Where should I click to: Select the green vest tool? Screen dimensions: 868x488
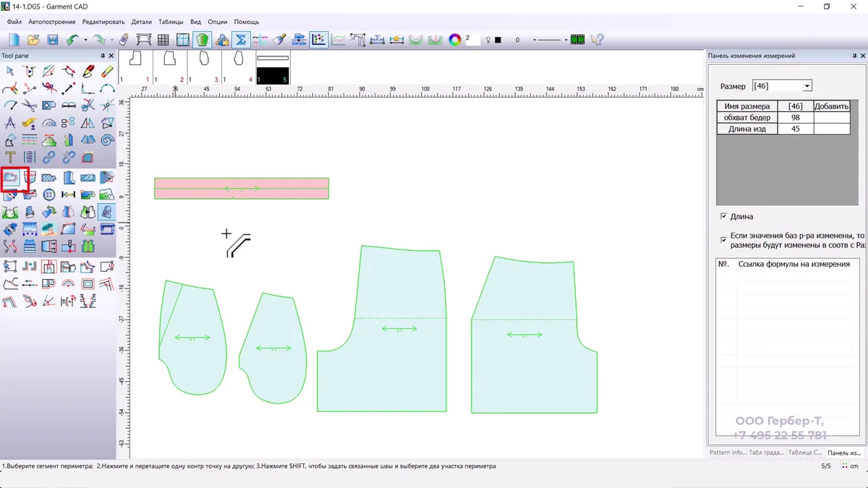88,247
